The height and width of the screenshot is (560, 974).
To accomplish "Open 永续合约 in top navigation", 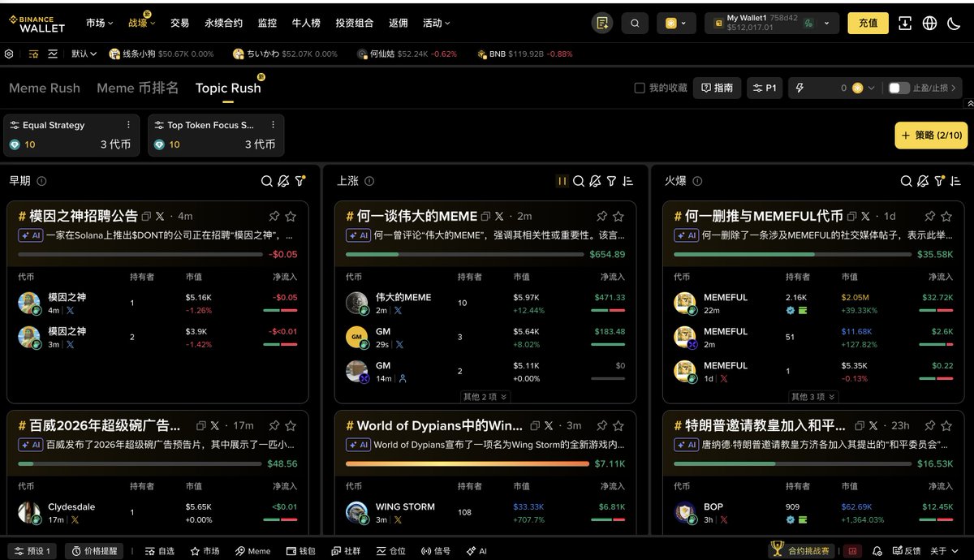I will point(223,23).
